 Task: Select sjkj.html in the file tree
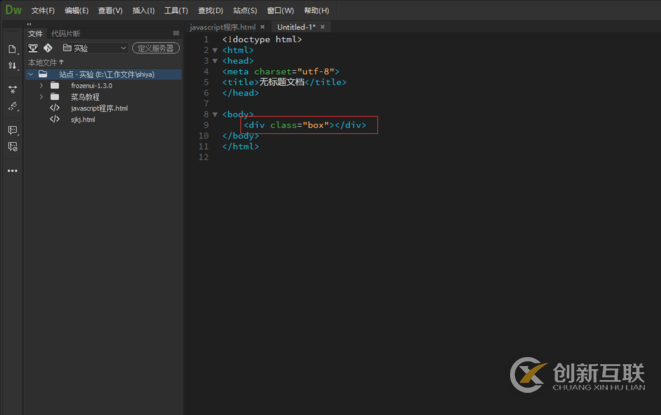[x=82, y=118]
